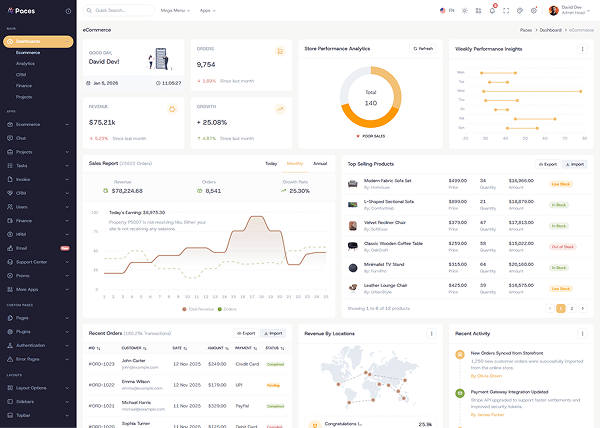
Task: Open the settings gear in header
Action: tap(534, 10)
